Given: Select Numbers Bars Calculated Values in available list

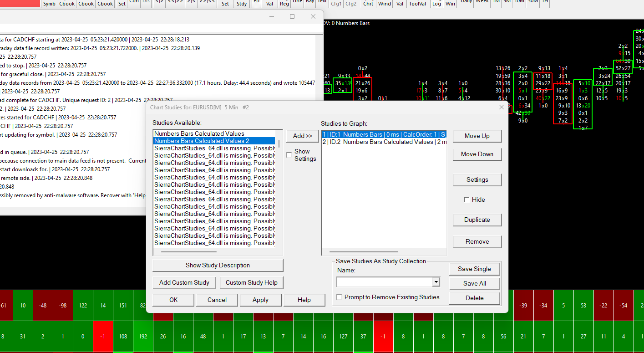Looking at the screenshot, I should [199, 133].
